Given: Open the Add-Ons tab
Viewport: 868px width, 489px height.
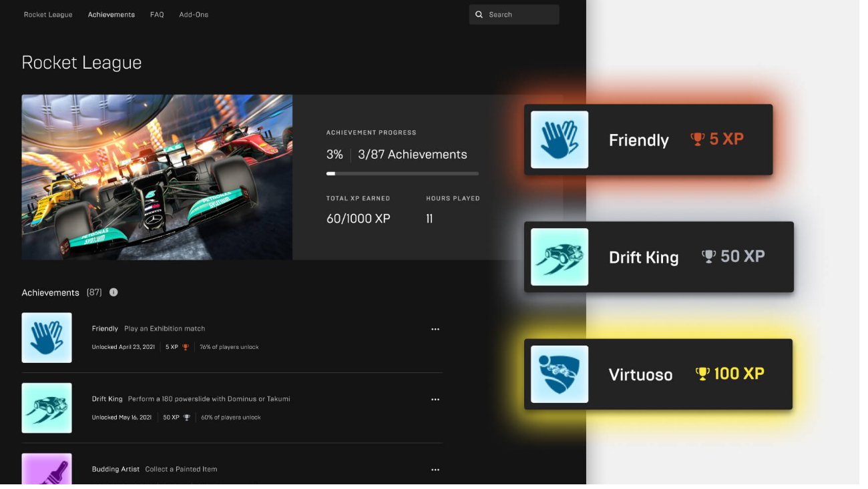Looking at the screenshot, I should tap(194, 15).
